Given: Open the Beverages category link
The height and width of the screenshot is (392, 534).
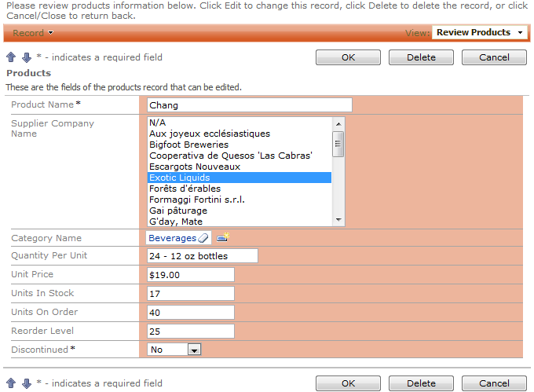Looking at the screenshot, I should click(172, 238).
